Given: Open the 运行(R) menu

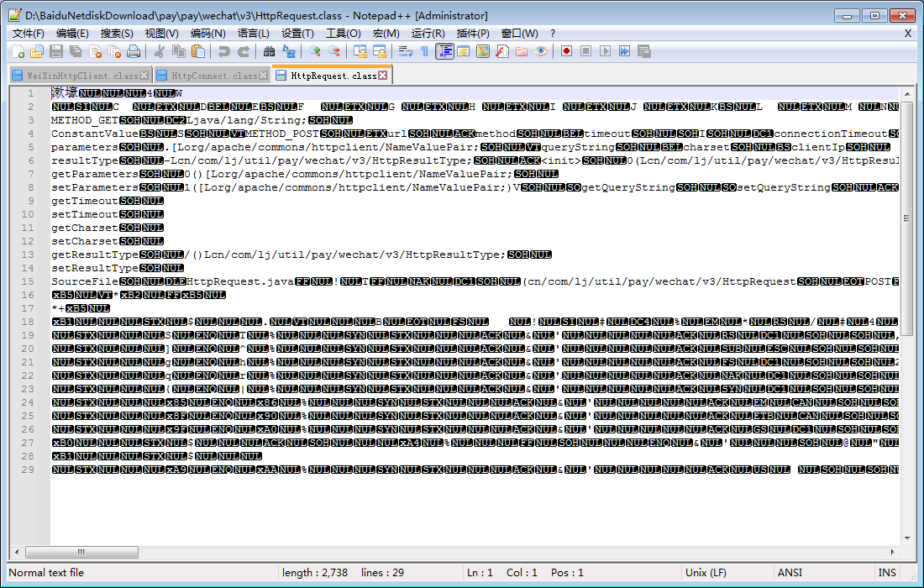Looking at the screenshot, I should (428, 34).
